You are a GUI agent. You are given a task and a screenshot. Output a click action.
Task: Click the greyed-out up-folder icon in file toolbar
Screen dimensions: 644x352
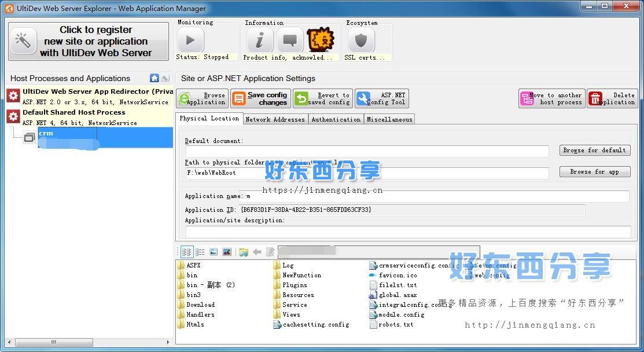point(270,252)
